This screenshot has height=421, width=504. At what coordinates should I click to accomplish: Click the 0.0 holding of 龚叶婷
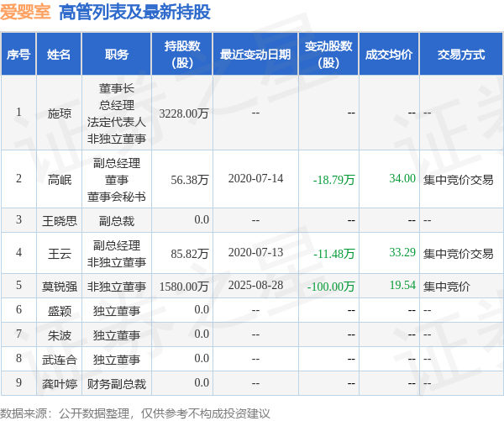(202, 382)
